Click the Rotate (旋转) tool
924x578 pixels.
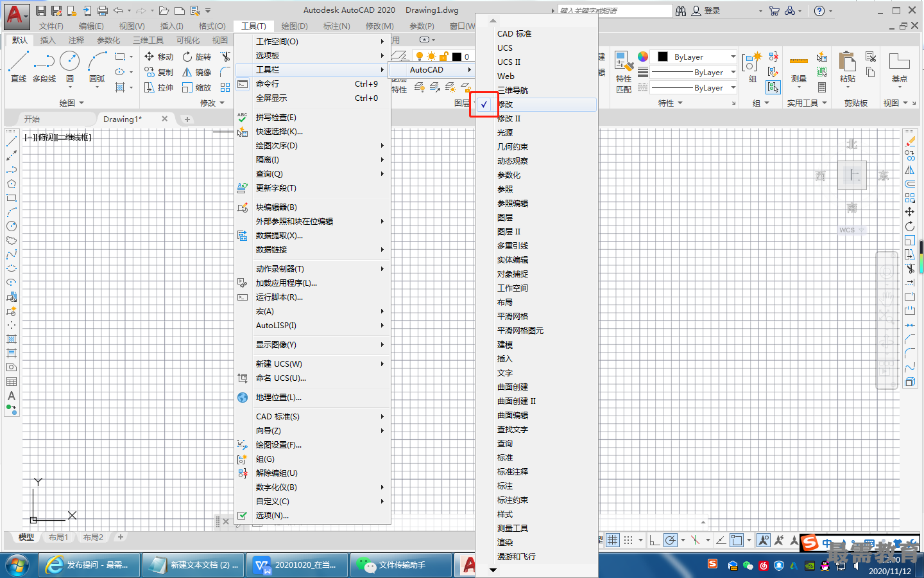197,57
